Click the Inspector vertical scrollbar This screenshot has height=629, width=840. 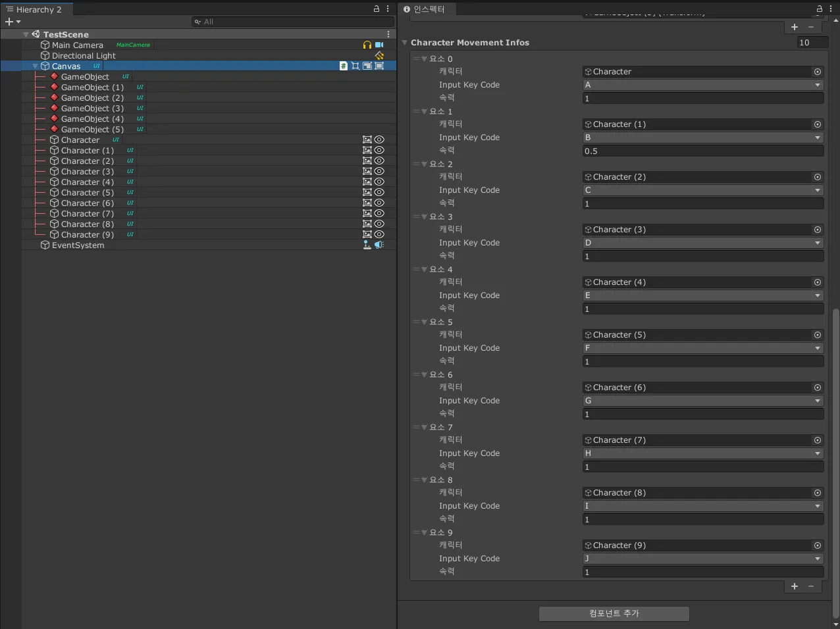pos(835,461)
